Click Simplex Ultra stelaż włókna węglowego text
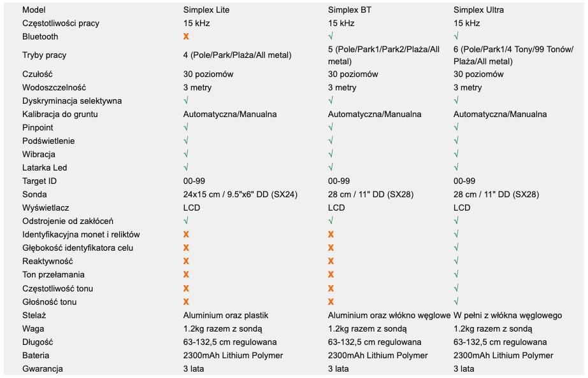 point(508,316)
